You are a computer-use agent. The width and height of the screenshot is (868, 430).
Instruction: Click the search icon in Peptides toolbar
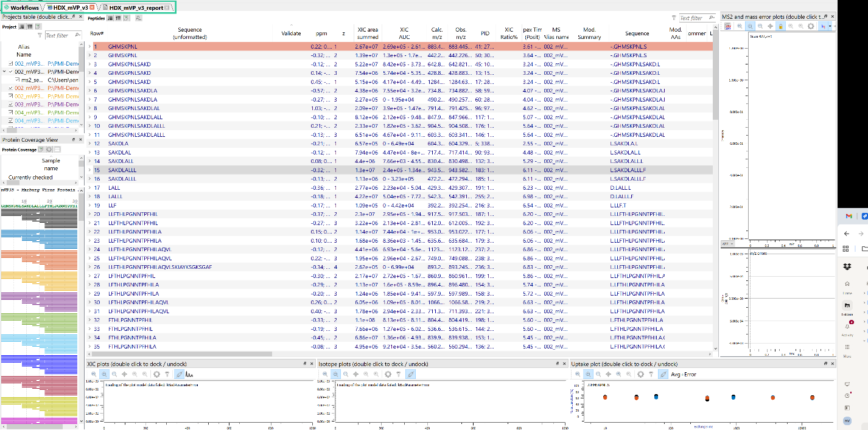tap(138, 18)
